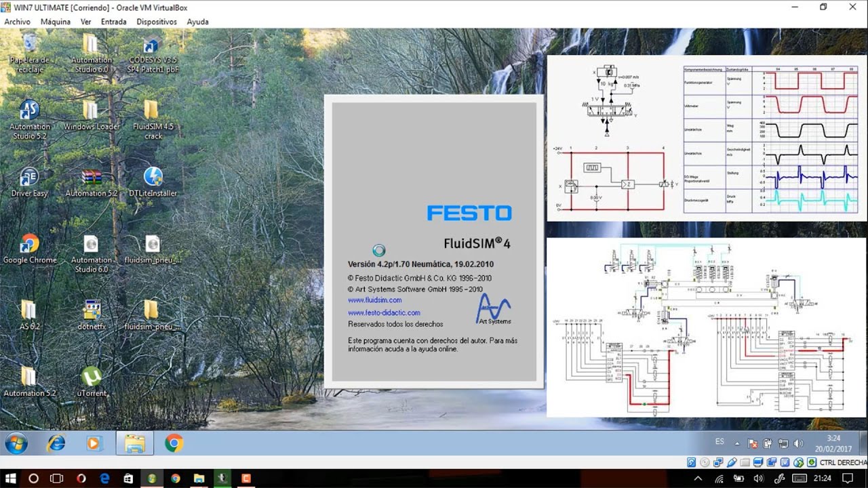This screenshot has height=488, width=868.
Task: Expand the Windows 10 hidden tray chevron
Action: click(x=698, y=479)
